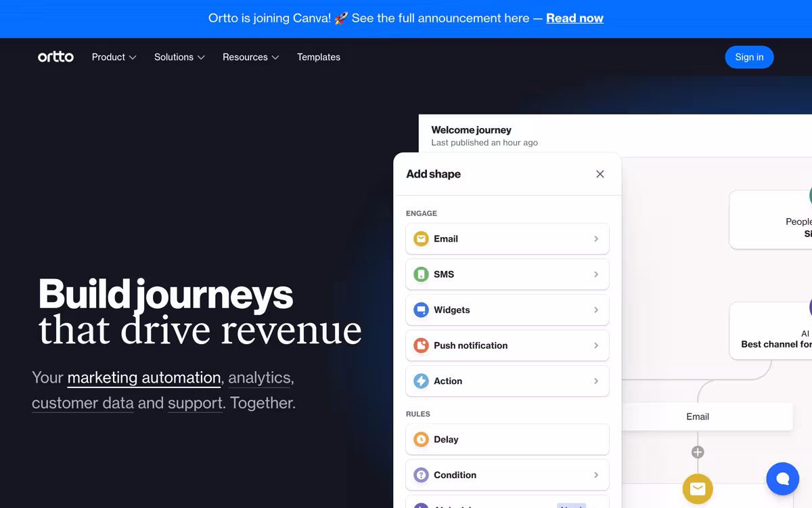This screenshot has width=812, height=508.
Task: Click 'Last published an hour ago' text
Action: coord(484,143)
